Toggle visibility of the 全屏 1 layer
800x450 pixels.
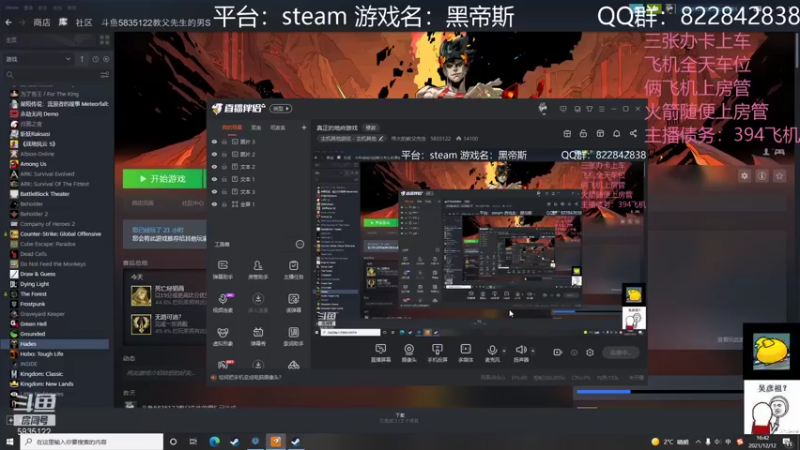(x=214, y=204)
